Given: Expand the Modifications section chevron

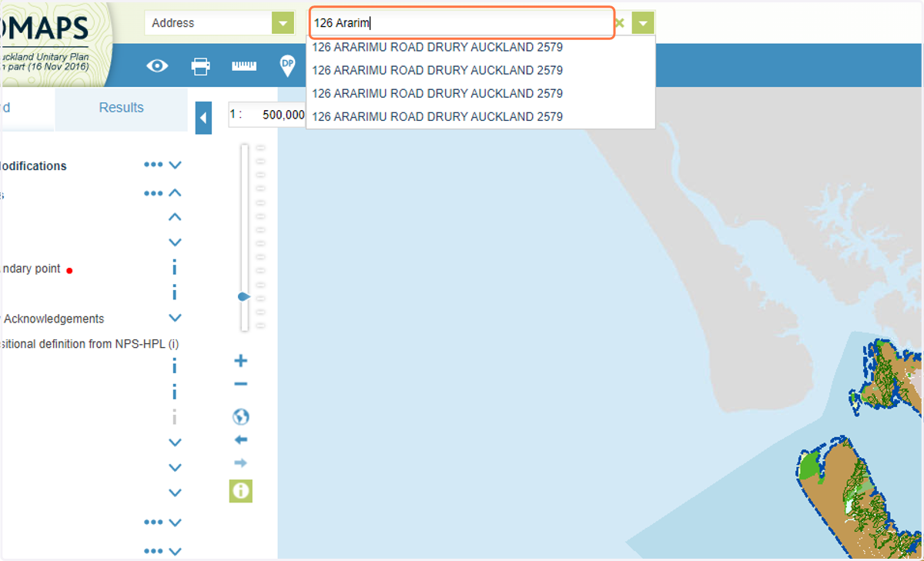Looking at the screenshot, I should tap(175, 165).
